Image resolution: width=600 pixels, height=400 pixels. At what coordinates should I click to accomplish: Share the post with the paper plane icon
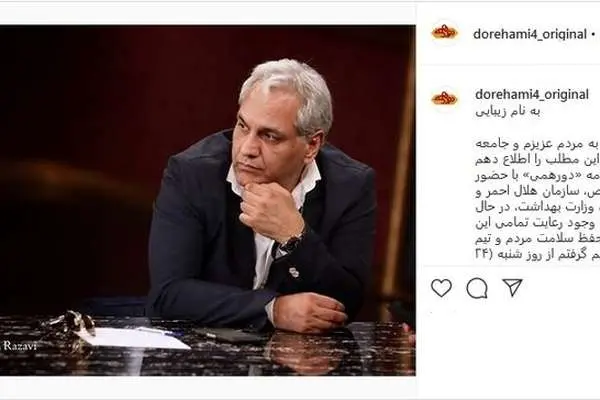point(512,287)
